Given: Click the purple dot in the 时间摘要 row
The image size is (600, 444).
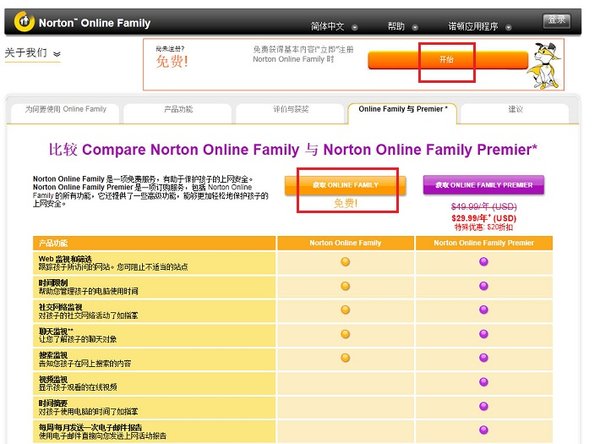Looking at the screenshot, I should point(484,406).
